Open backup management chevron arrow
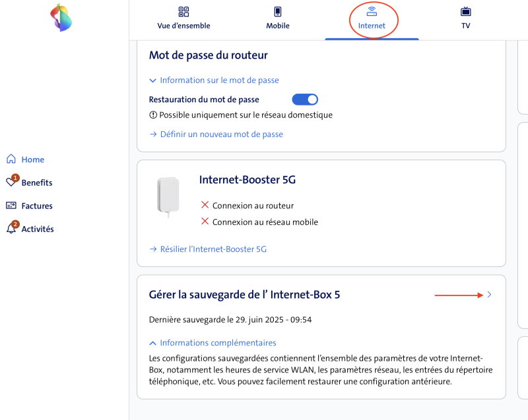528x420 pixels. [x=489, y=295]
